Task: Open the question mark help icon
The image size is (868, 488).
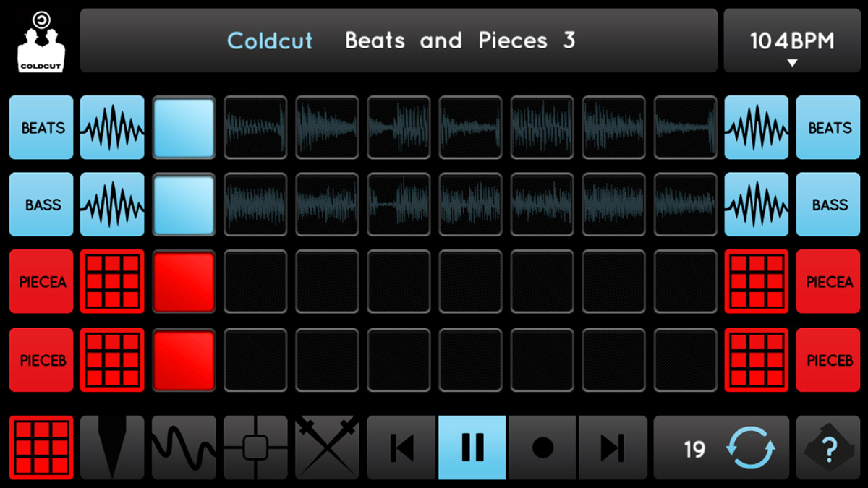Action: 828,448
